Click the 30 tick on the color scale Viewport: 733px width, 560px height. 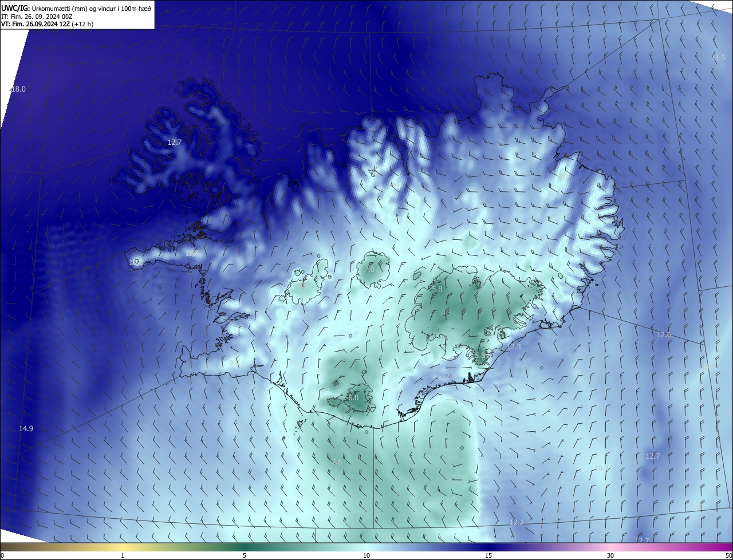(x=610, y=555)
